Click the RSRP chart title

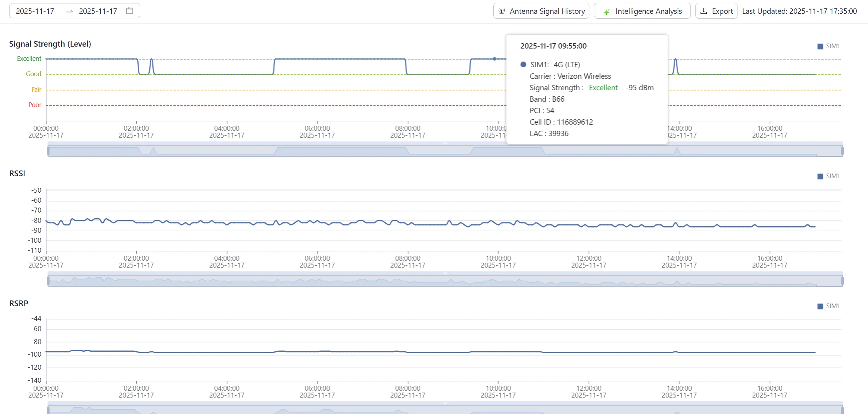(x=19, y=304)
